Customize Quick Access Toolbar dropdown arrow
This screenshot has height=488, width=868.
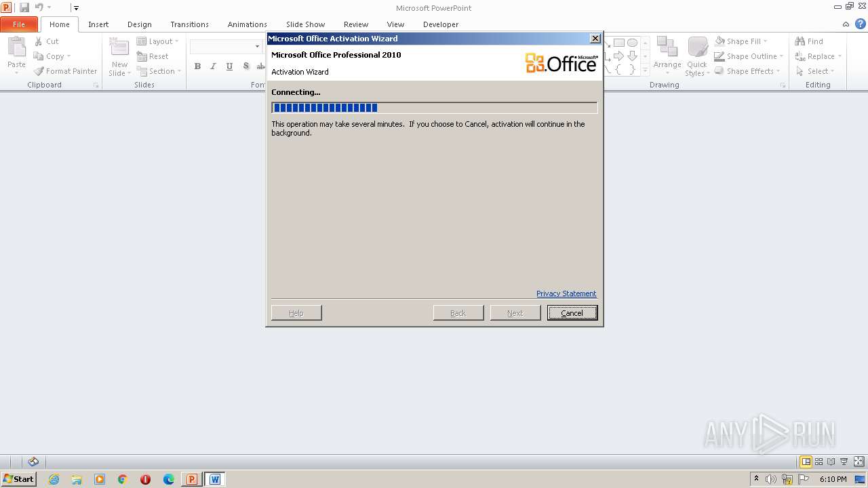pos(76,8)
